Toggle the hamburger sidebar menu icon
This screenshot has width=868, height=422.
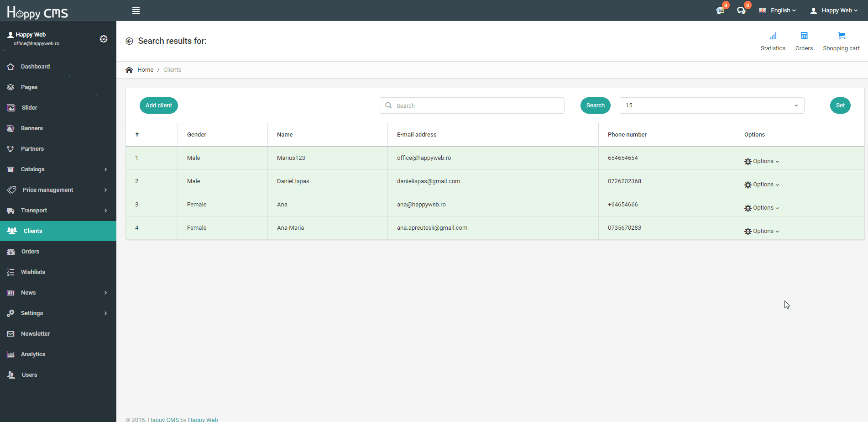(136, 11)
